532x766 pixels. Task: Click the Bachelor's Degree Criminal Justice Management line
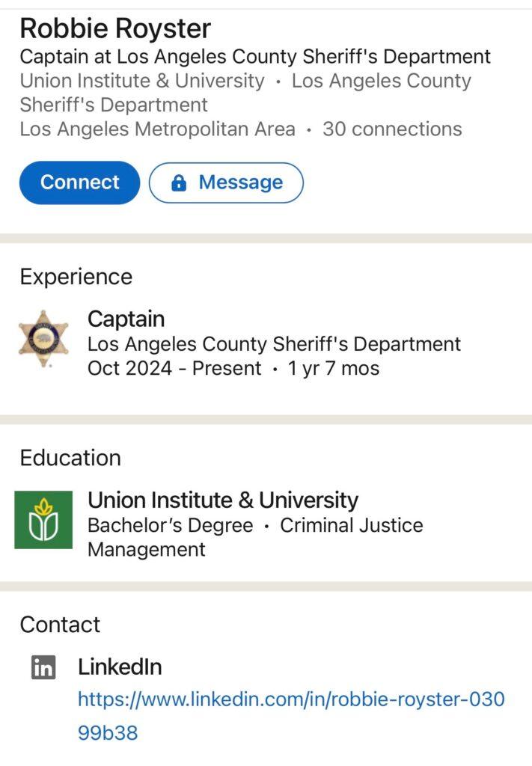(x=254, y=526)
